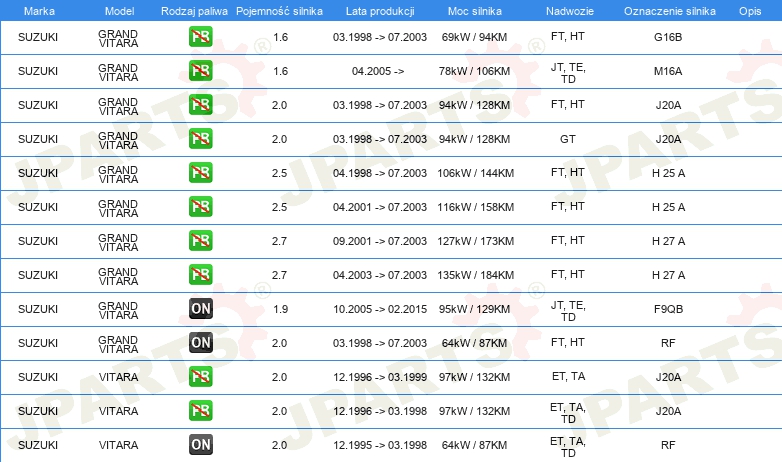Image resolution: width=782 pixels, height=462 pixels.
Task: Click the Lata produkcji column header
Action: (x=380, y=11)
